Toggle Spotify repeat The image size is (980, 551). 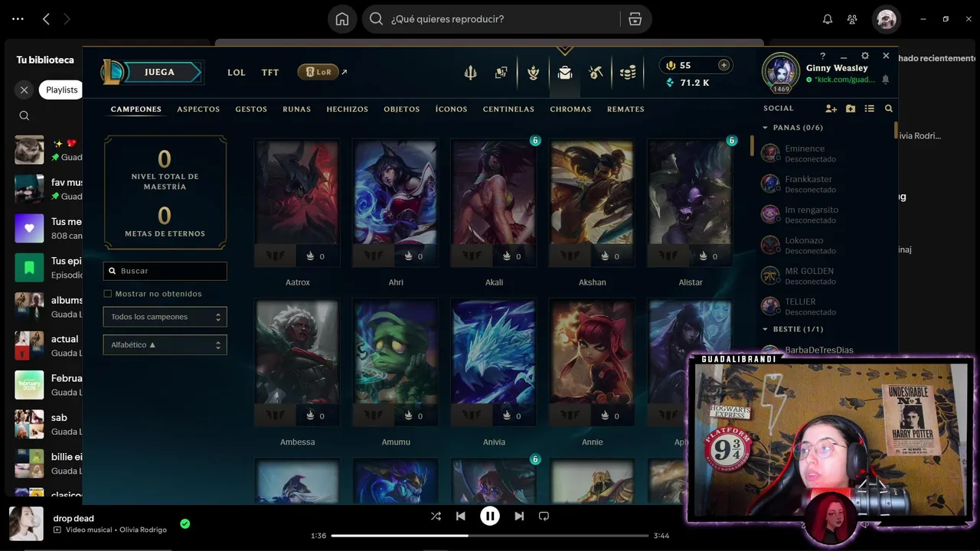[544, 516]
